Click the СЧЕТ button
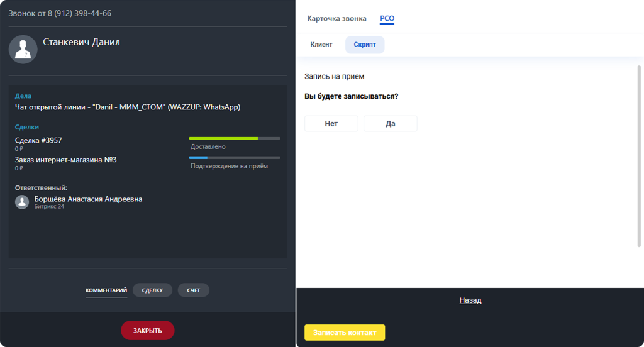 pyautogui.click(x=194, y=290)
